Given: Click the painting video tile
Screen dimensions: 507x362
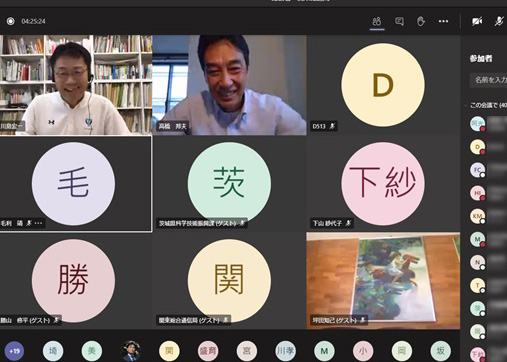Looking at the screenshot, I should coord(383,281).
